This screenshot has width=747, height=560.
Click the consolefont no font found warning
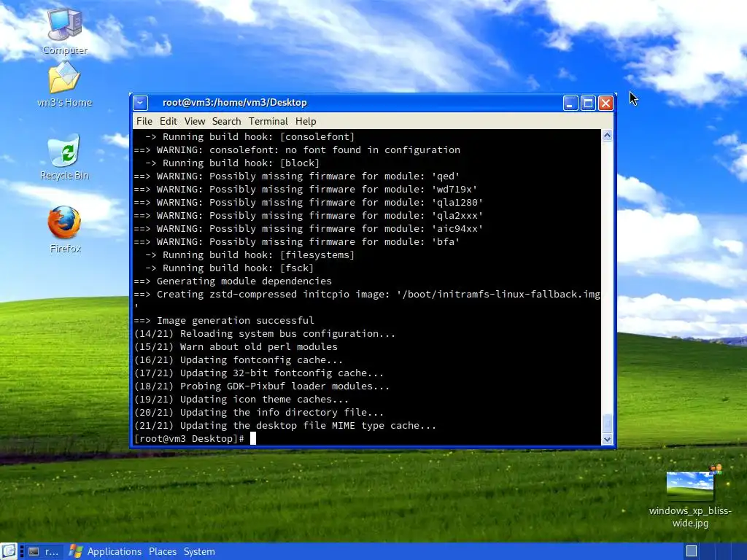298,149
